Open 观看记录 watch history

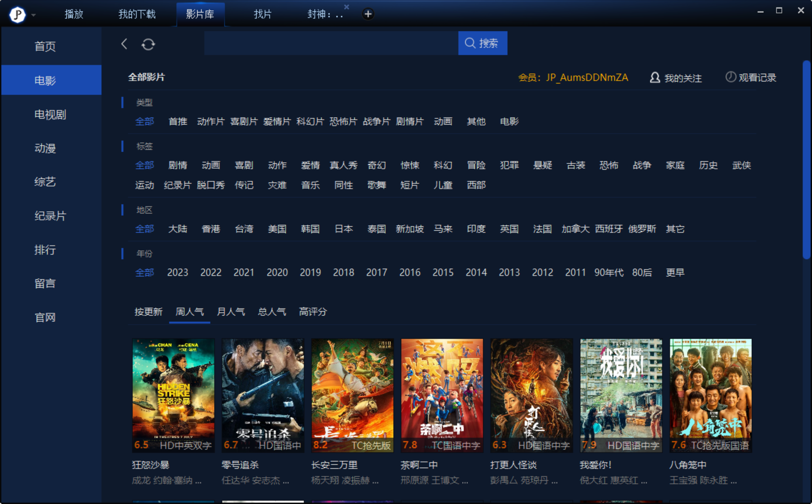point(751,77)
